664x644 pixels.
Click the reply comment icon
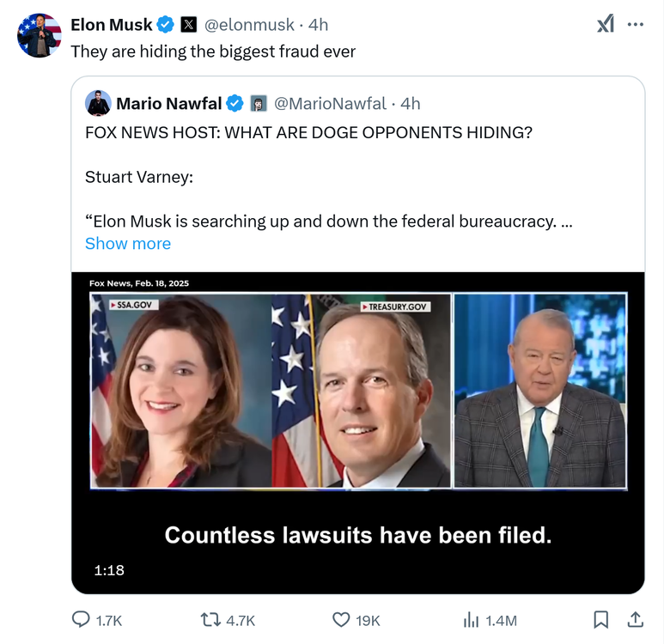[82, 619]
